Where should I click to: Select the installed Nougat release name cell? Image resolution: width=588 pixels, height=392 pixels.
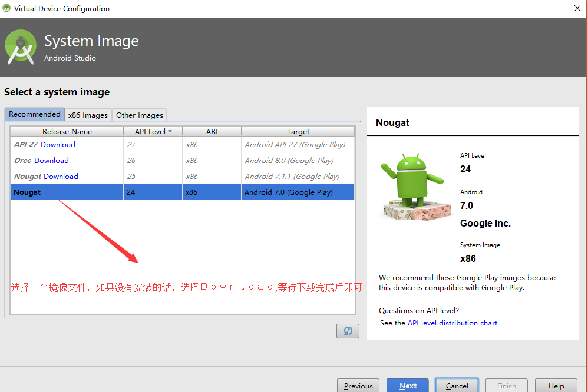(67, 192)
